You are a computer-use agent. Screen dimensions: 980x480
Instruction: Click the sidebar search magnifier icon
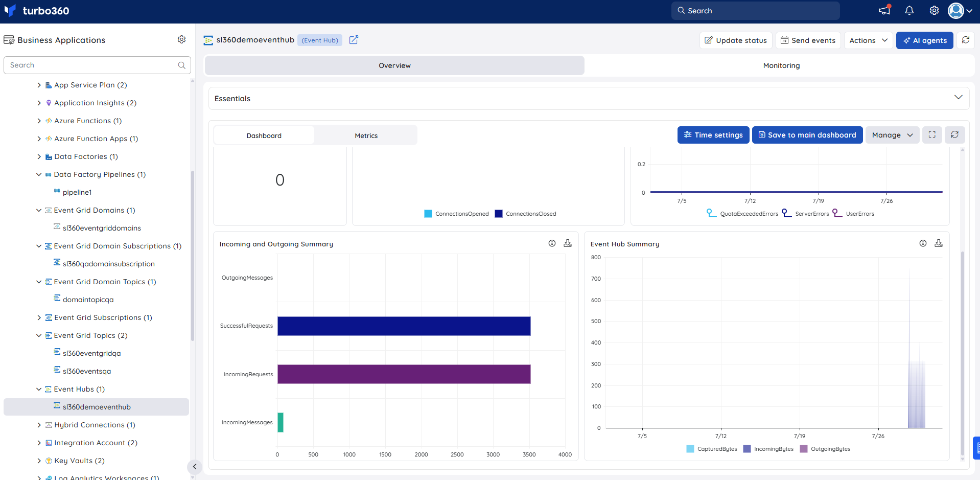point(181,65)
